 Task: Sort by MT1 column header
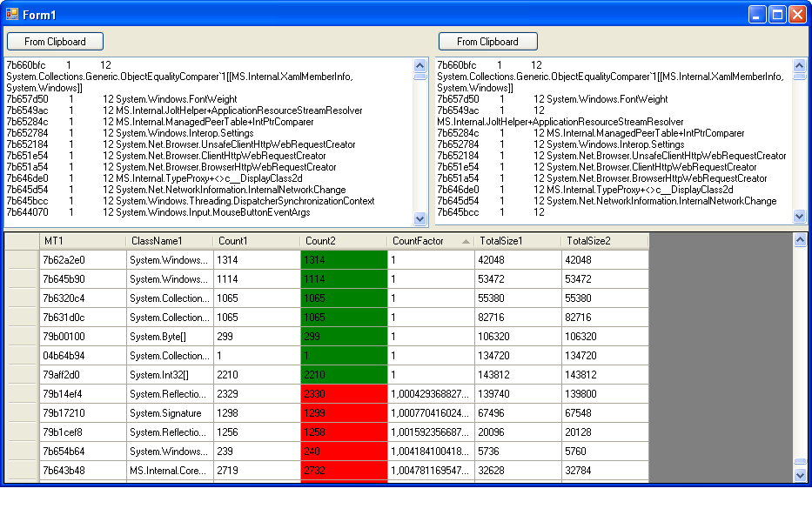pos(83,241)
